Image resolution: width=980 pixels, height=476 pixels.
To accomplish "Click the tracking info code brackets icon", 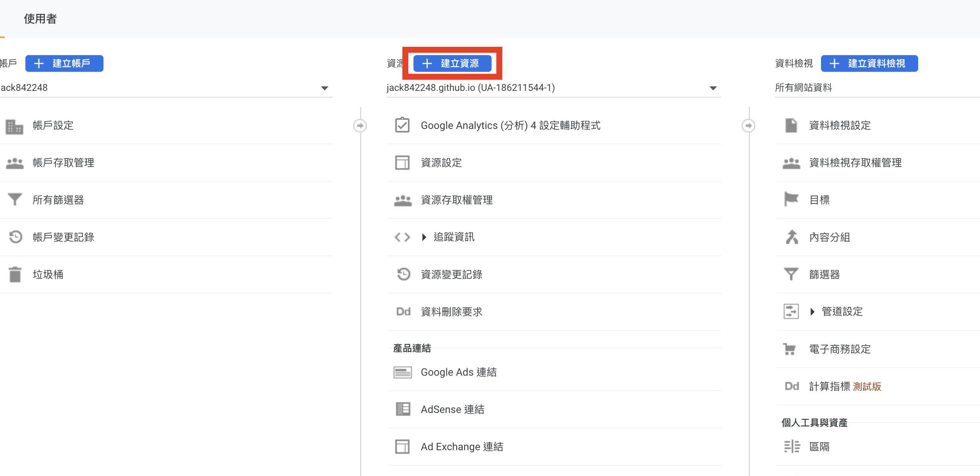I will 402,237.
